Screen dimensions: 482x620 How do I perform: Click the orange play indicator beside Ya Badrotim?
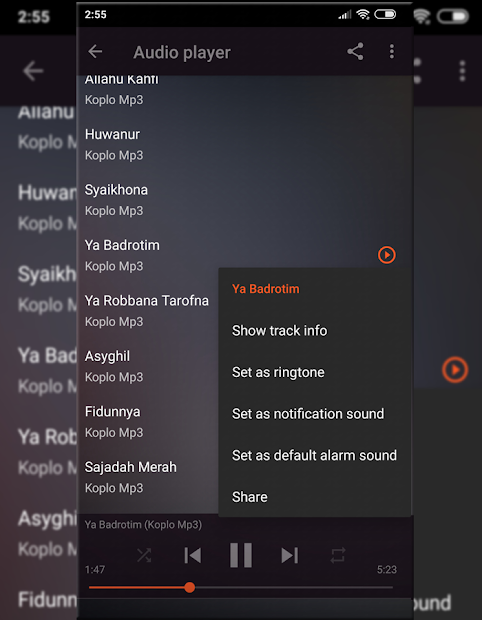point(386,255)
